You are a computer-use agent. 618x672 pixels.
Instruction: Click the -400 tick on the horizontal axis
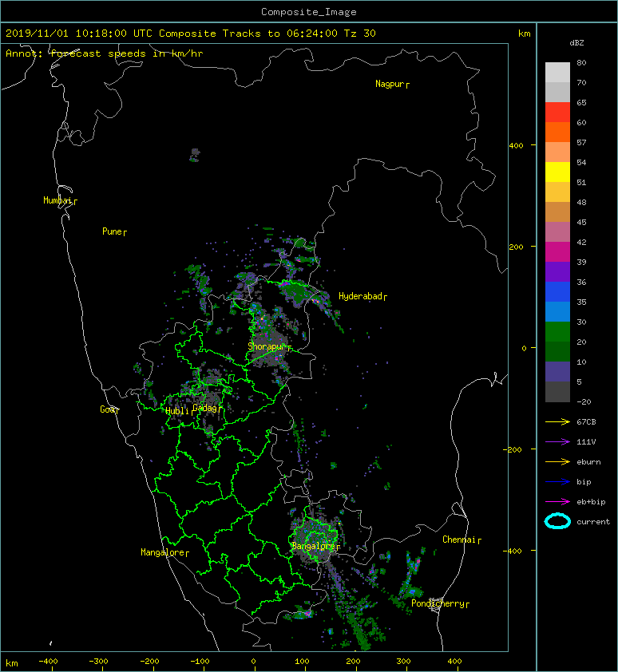pos(48,662)
